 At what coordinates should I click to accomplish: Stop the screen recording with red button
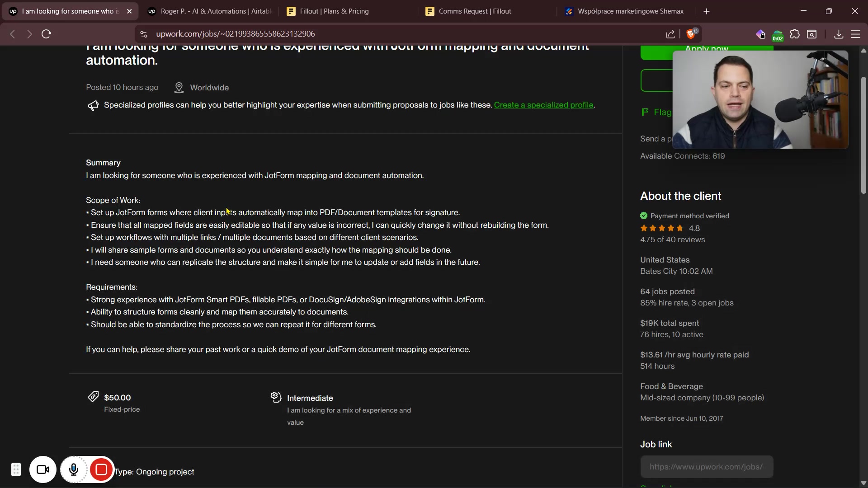[x=101, y=470]
